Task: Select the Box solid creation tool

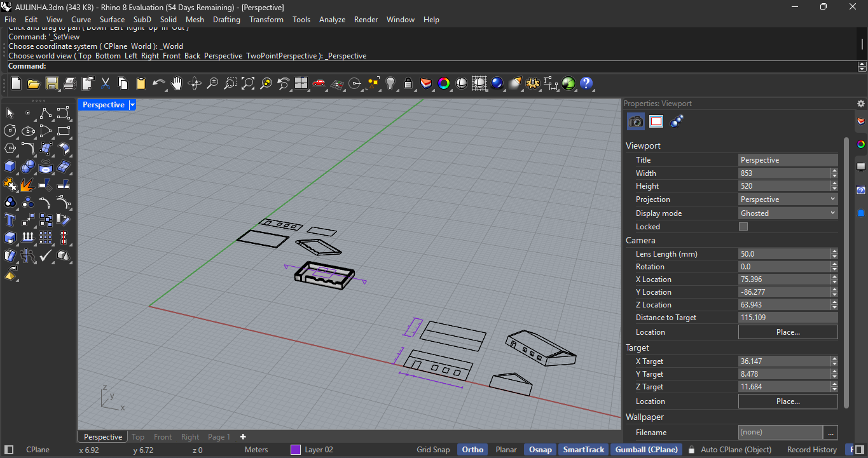Action: tap(9, 166)
